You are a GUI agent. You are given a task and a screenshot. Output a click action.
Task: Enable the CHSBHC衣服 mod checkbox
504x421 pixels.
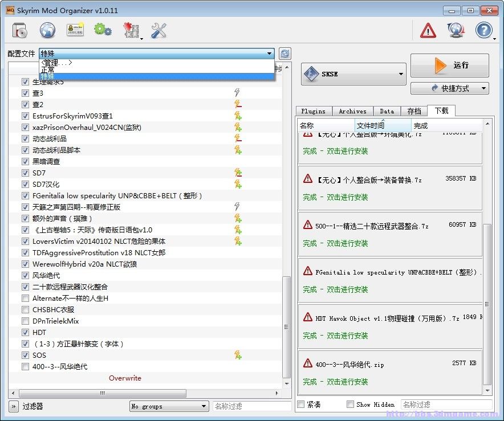(x=25, y=309)
